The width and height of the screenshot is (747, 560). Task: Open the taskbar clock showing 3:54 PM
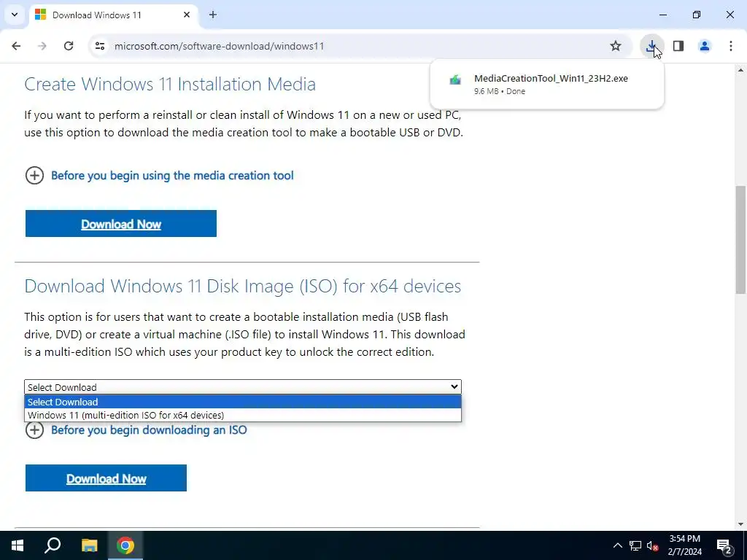(684, 545)
